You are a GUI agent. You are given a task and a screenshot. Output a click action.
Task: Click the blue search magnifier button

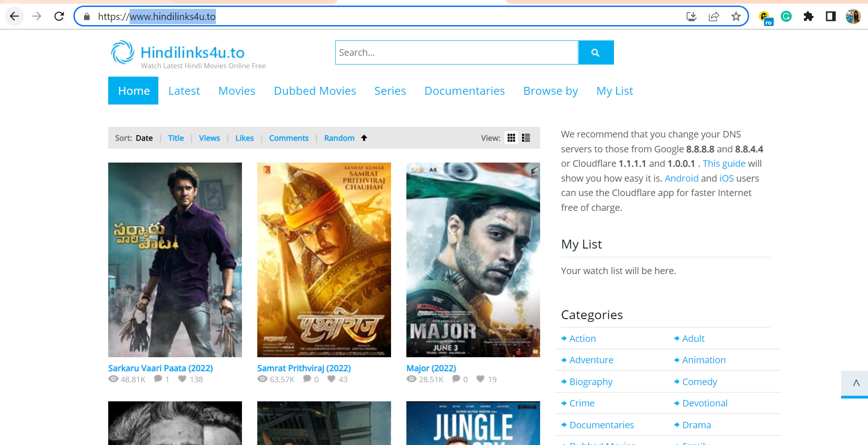click(595, 52)
